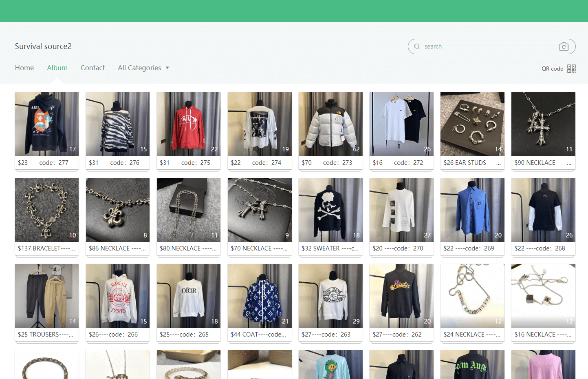Click the caption "$23 ----code: 277"

(43, 162)
